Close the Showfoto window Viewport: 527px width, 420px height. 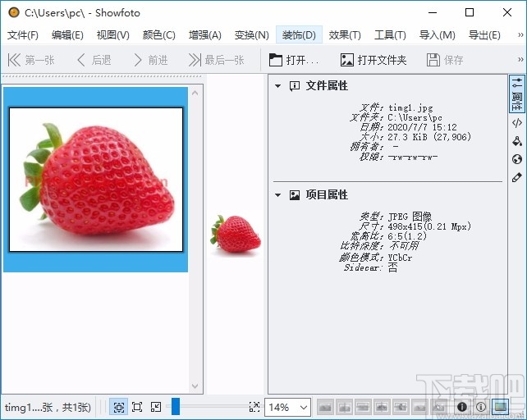coord(507,13)
